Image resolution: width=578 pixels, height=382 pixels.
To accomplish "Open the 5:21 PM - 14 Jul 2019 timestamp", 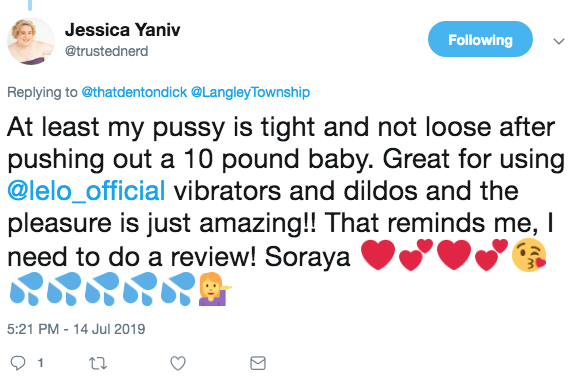I will pyautogui.click(x=76, y=329).
